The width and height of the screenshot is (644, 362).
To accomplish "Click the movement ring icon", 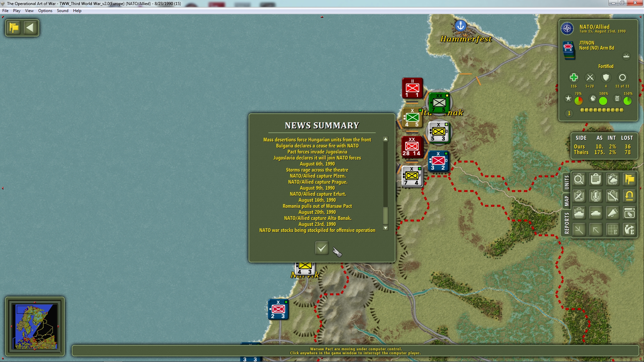I will [622, 77].
